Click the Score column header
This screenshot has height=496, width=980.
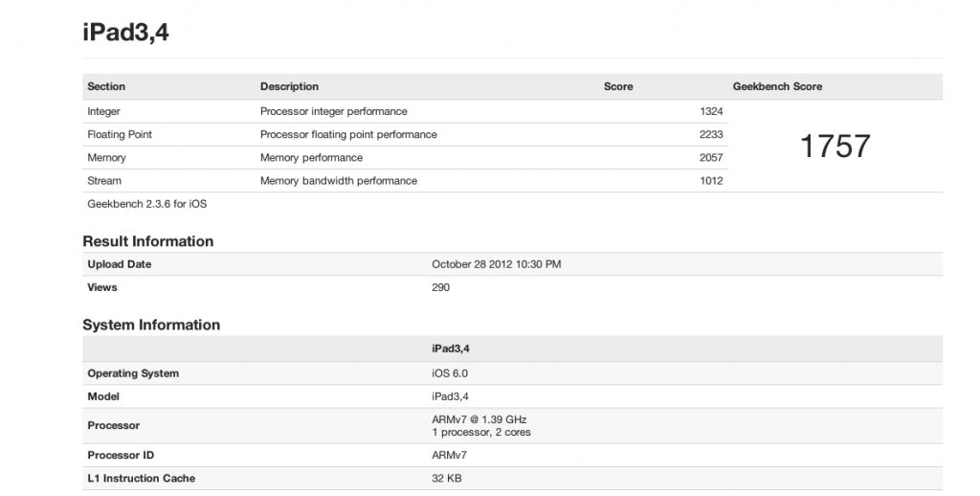(618, 86)
